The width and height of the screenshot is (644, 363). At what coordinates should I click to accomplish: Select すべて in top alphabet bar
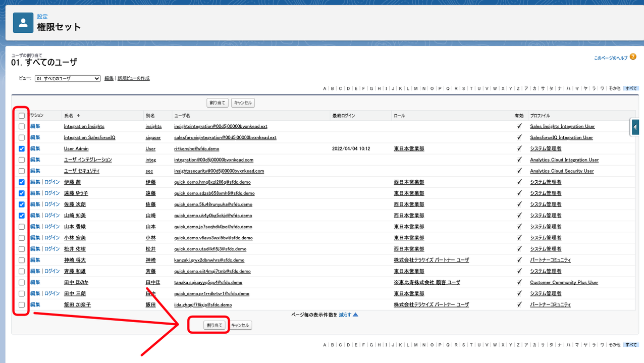(x=631, y=88)
